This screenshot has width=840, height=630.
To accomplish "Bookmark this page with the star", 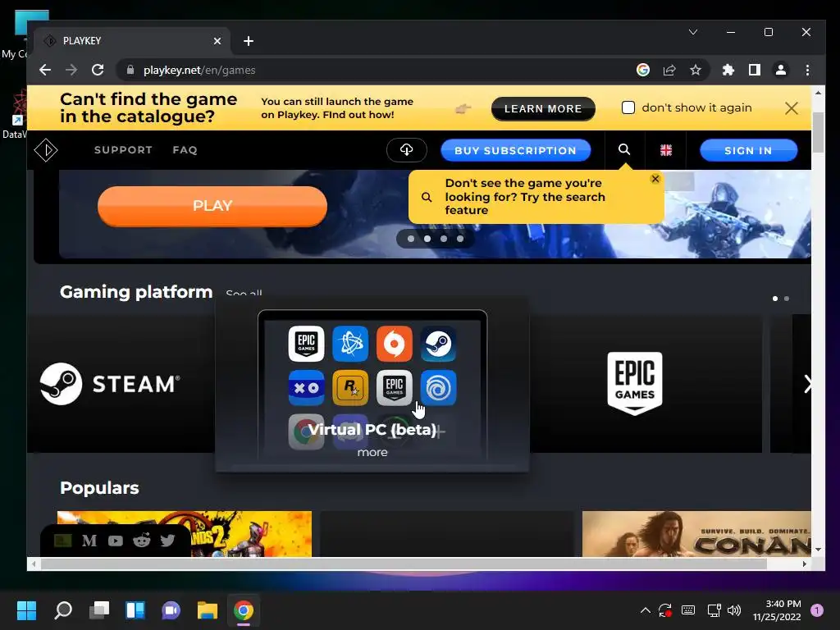I will click(696, 71).
